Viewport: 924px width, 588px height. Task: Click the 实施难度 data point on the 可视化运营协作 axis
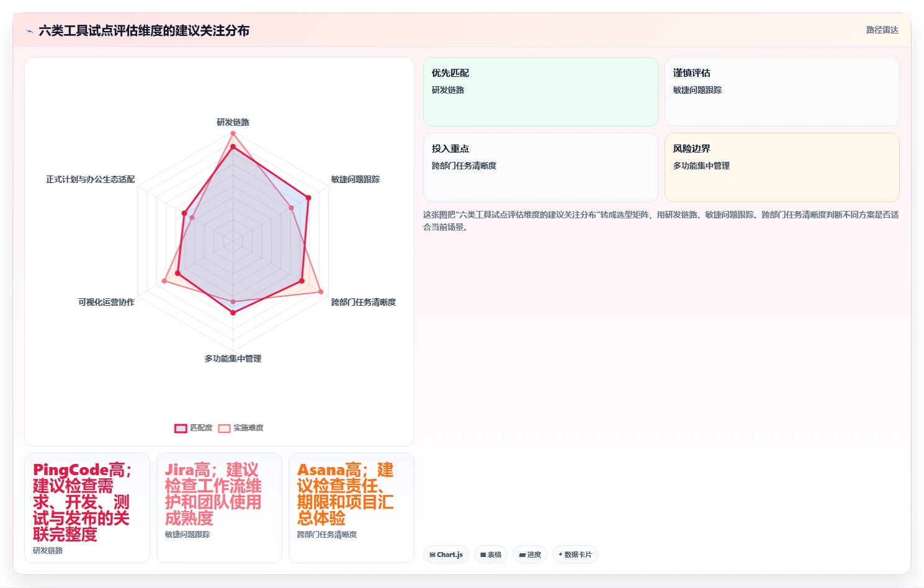tap(164, 281)
